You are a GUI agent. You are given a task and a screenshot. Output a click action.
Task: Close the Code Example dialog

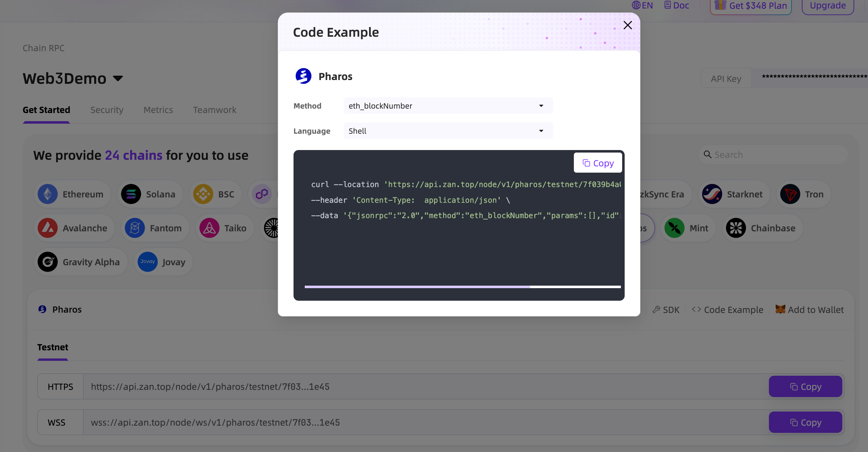point(627,25)
